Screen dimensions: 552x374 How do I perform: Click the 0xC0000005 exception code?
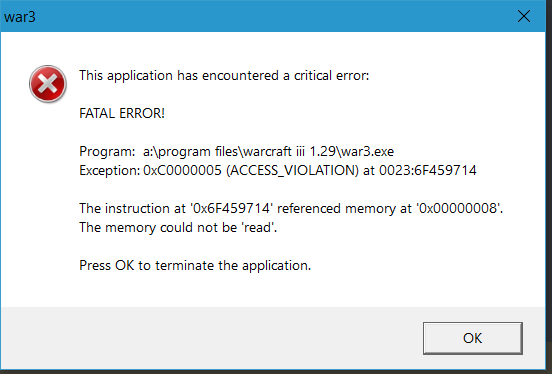(182, 170)
